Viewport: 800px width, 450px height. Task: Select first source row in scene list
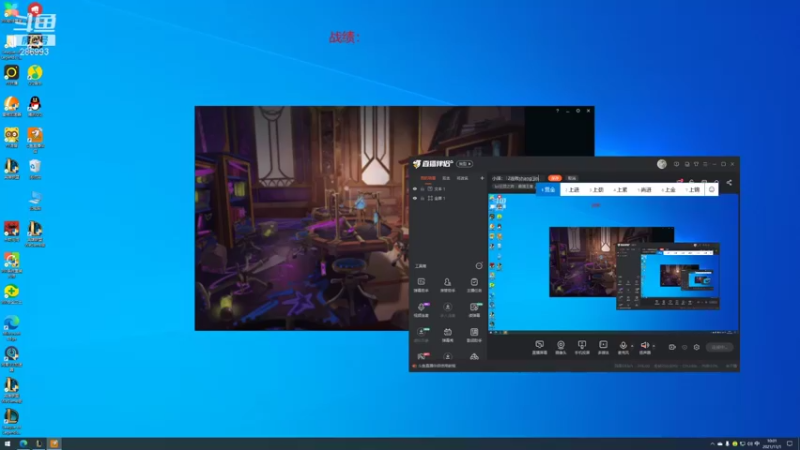[448, 189]
